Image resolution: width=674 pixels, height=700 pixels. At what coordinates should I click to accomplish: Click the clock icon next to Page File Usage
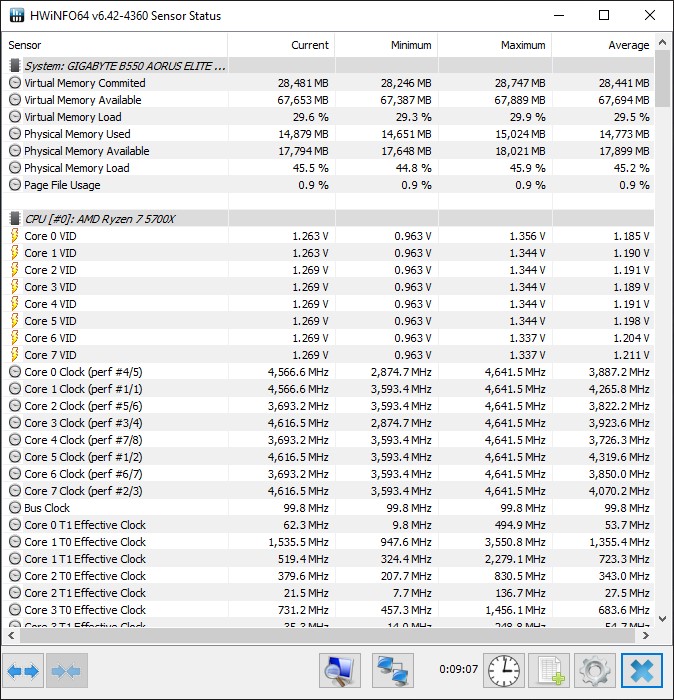click(x=15, y=185)
